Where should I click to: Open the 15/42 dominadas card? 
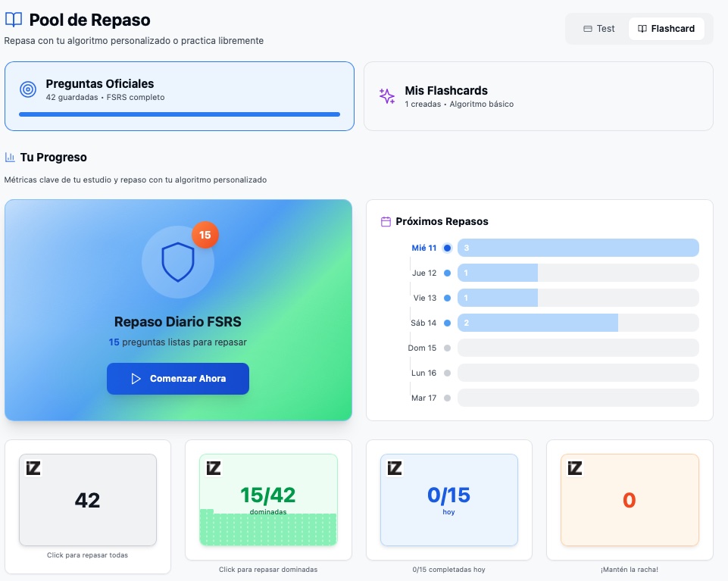(268, 500)
